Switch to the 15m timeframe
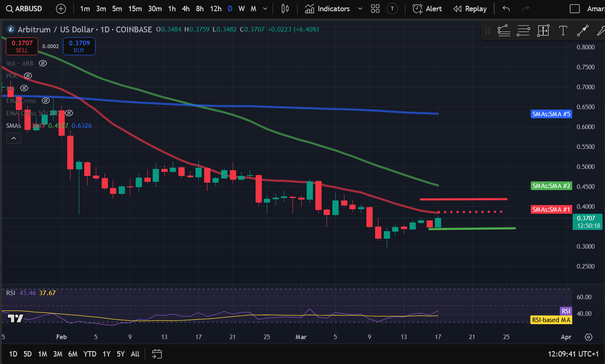 135,9
